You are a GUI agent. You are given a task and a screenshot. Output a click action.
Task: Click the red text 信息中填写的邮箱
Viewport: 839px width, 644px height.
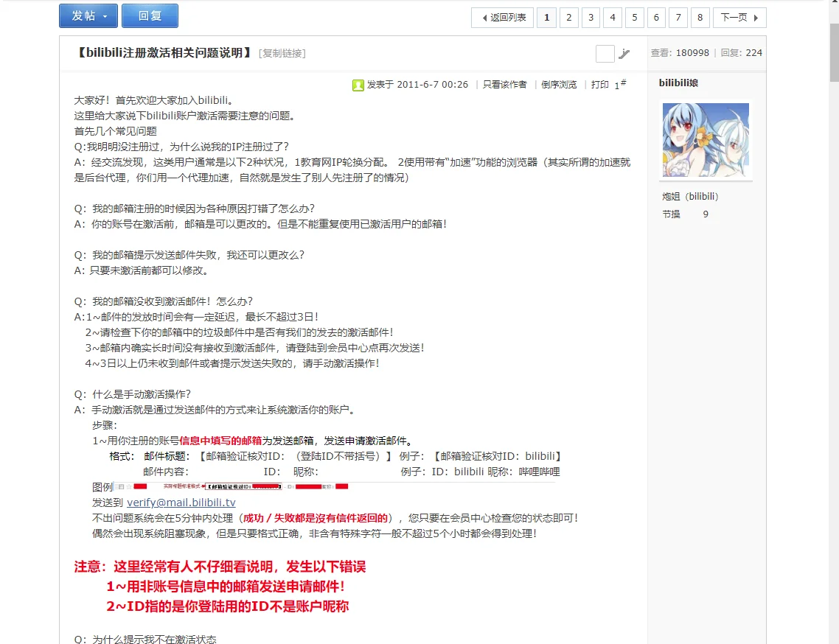[220, 441]
